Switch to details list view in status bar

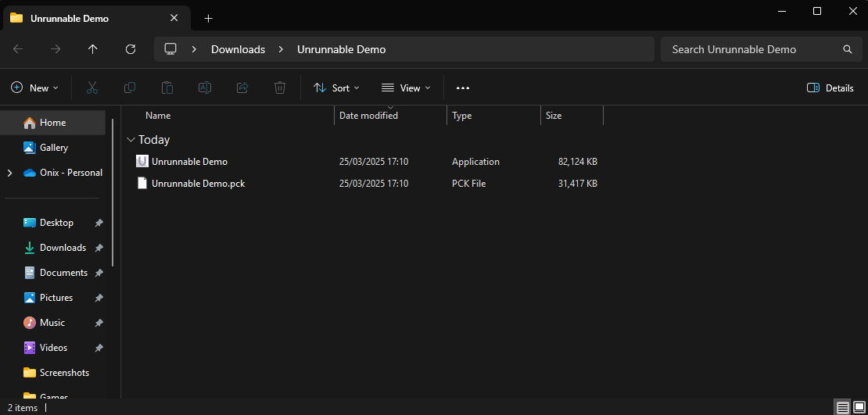[842, 407]
